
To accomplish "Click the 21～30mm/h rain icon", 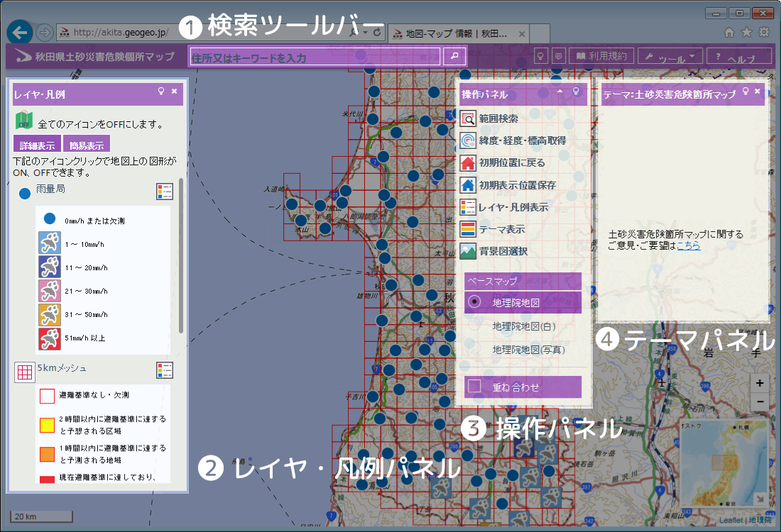I will (50, 291).
